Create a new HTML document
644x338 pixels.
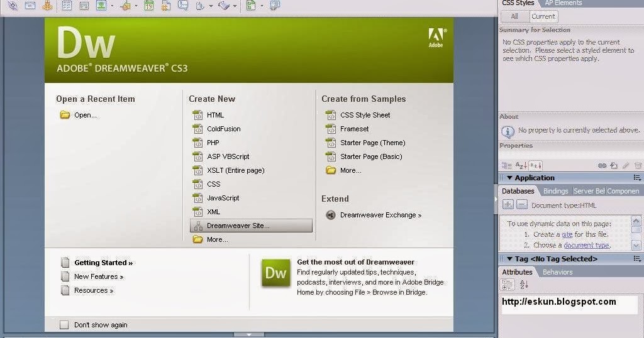[x=209, y=115]
